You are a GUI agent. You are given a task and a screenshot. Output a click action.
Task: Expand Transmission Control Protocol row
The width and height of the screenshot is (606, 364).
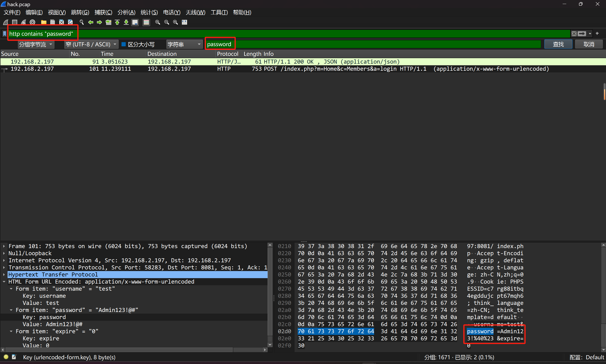pos(4,267)
